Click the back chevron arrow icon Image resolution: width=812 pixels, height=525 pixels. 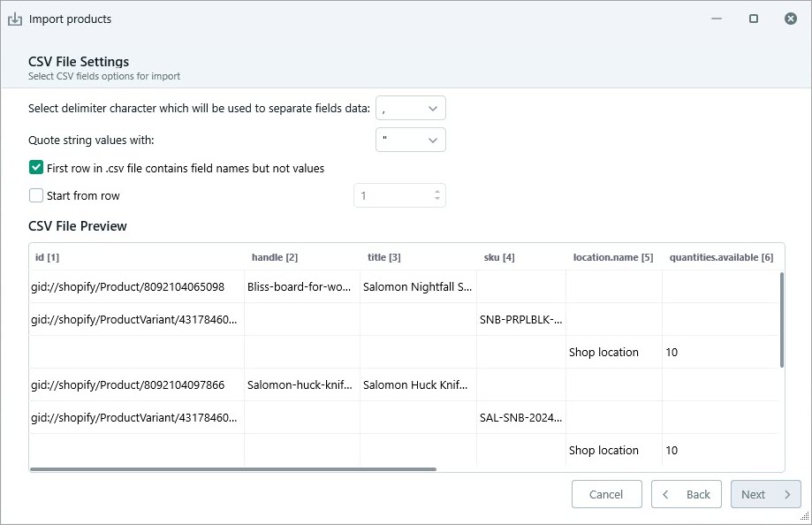(x=664, y=494)
